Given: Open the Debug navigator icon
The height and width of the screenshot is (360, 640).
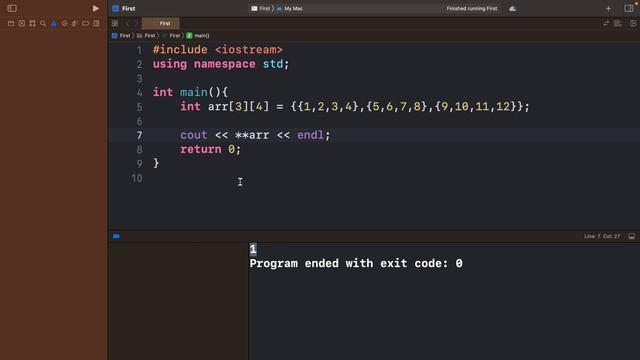Looking at the screenshot, I should tap(74, 24).
